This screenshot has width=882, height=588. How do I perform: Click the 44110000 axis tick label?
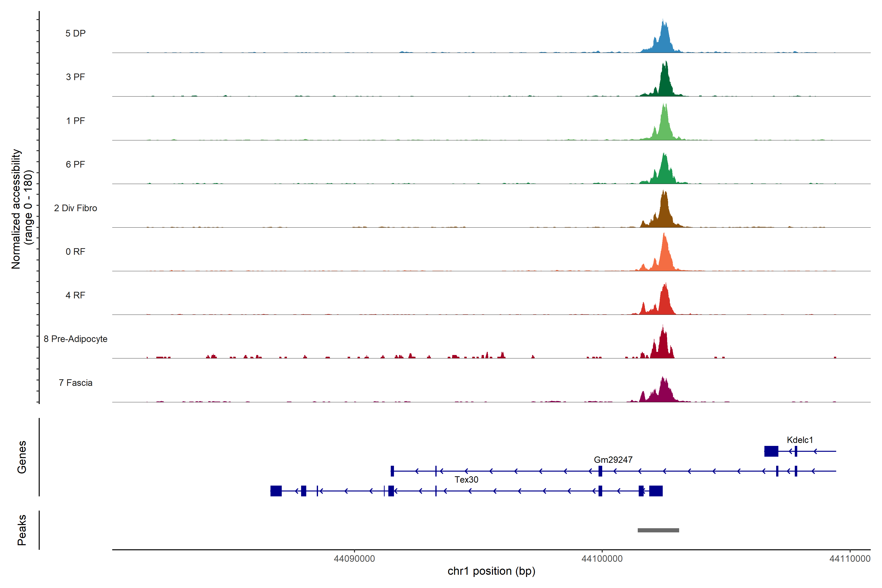click(x=850, y=559)
